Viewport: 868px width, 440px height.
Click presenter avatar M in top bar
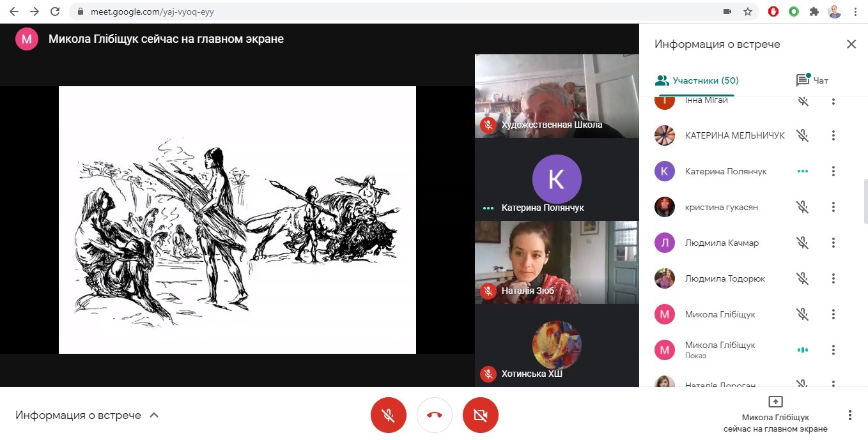point(26,39)
